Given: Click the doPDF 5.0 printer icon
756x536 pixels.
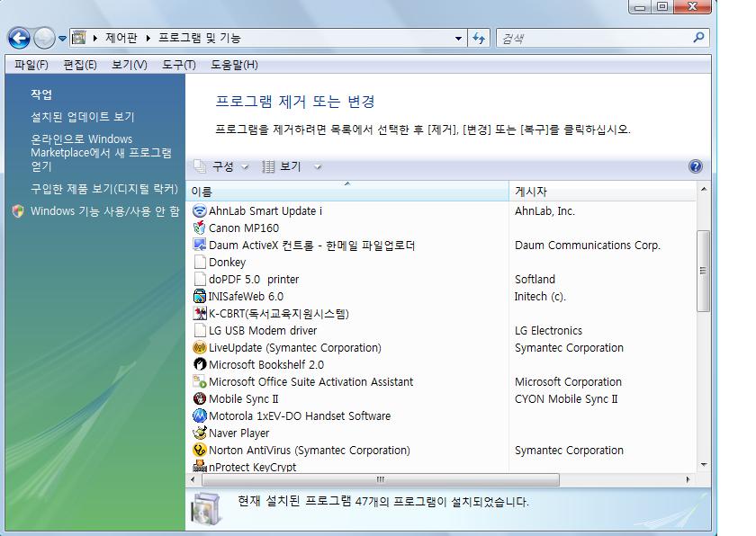Looking at the screenshot, I should click(x=199, y=280).
